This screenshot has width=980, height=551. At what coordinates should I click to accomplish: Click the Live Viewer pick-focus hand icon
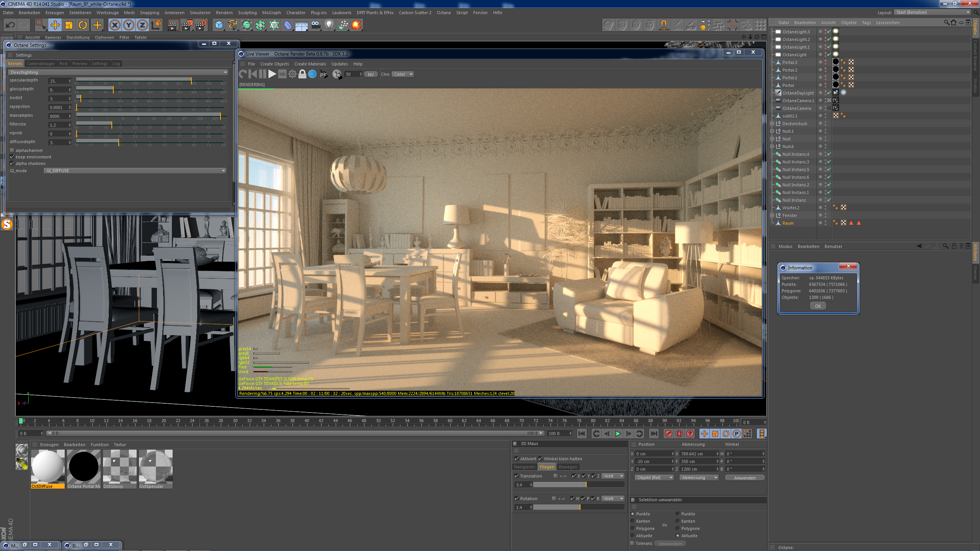click(x=337, y=74)
